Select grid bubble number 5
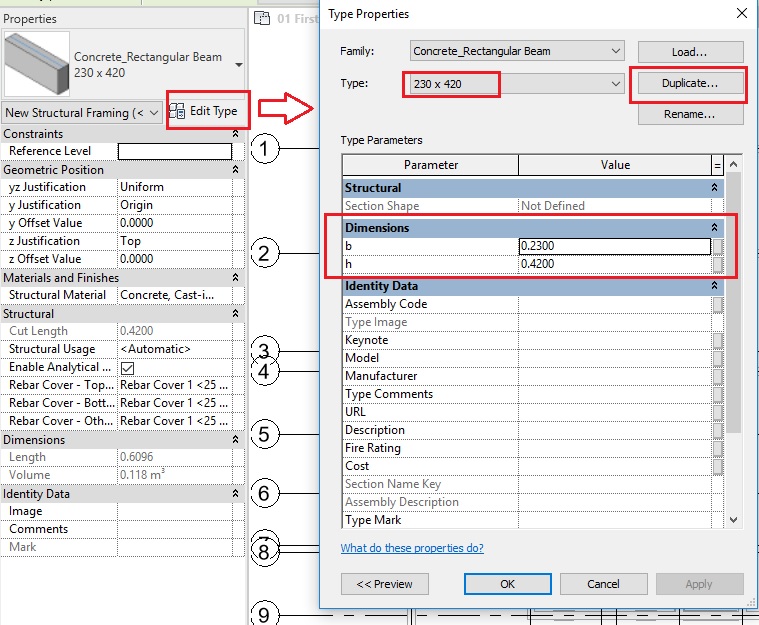 264,435
